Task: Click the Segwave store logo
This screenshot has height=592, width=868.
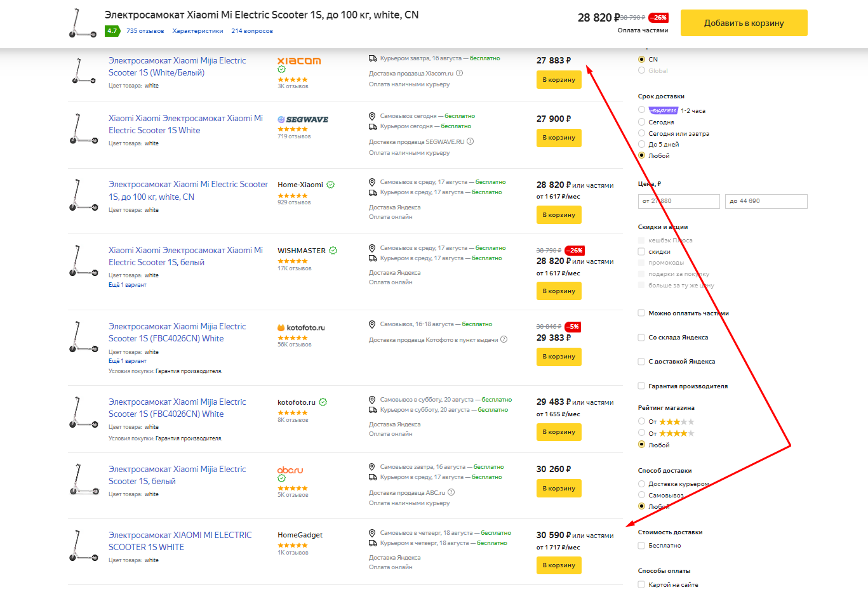Action: click(303, 119)
